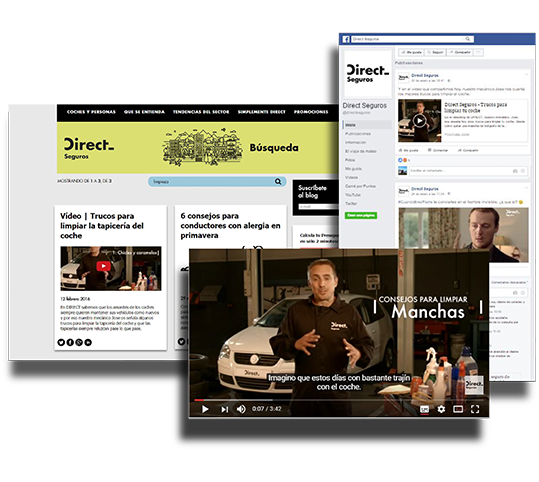Screen dimensions: 539x482
Task: Expand the video to full screen
Action: coord(475,409)
